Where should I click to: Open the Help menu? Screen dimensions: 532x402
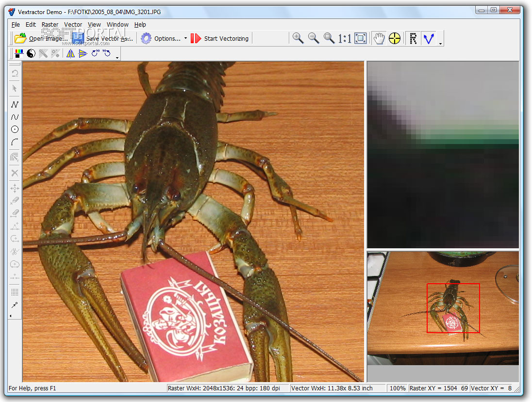click(140, 24)
